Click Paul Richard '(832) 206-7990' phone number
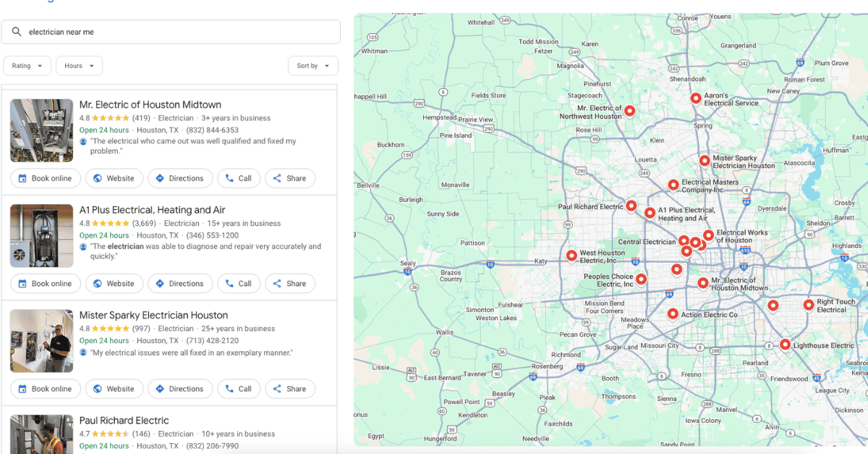Viewport: 868px width, 454px height. click(212, 446)
